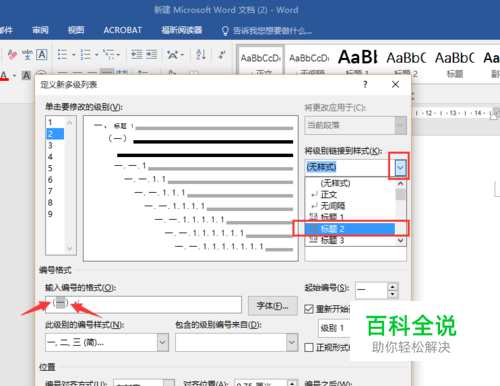Click the Tell Me lightbulb icon
500x386 pixels.
[225, 31]
